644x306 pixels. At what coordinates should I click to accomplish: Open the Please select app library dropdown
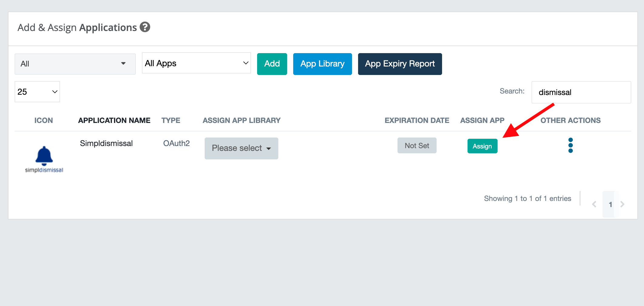coord(241,148)
